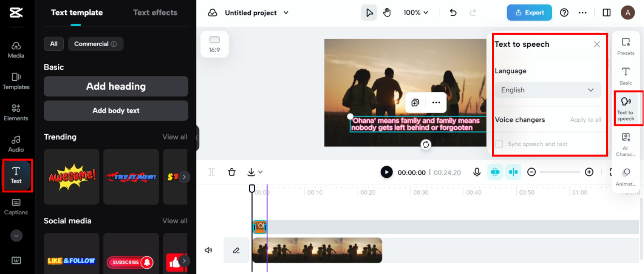
Task: Open keyboard shortcuts icon at sidebar bottom
Action: pos(16,260)
